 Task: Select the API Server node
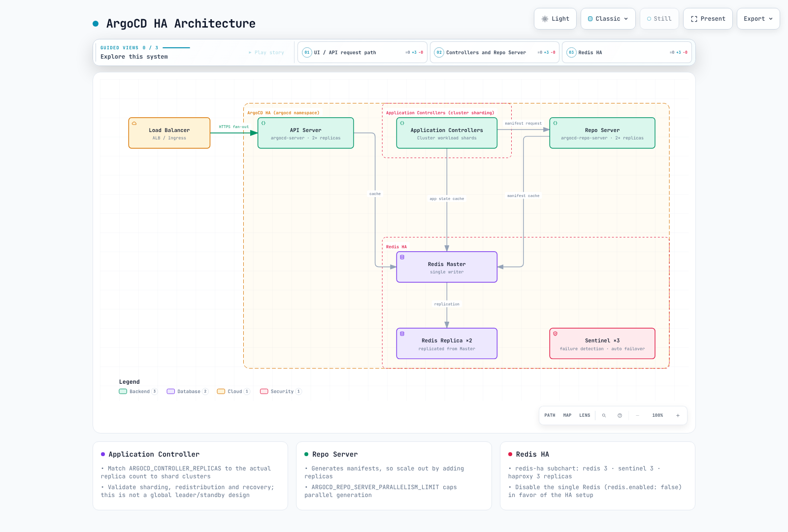[306, 133]
